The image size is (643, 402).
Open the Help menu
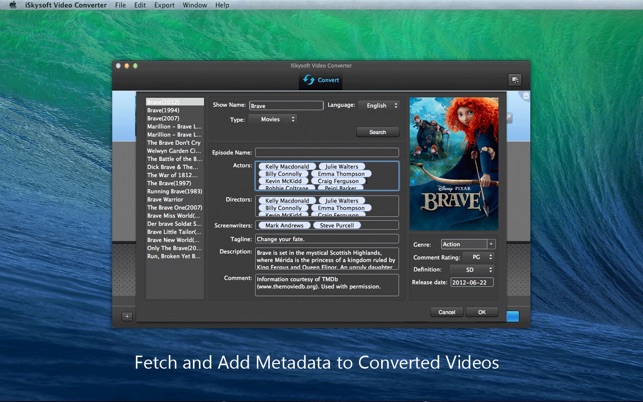click(x=222, y=5)
